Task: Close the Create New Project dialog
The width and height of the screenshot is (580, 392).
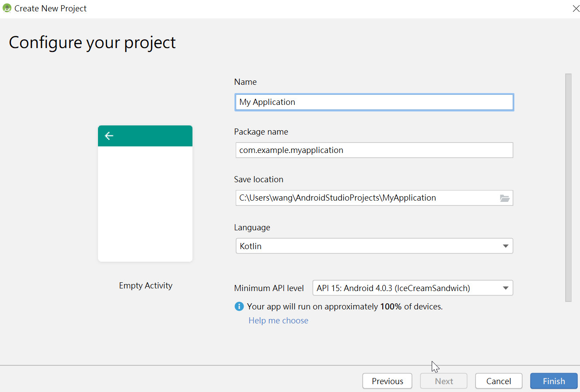Action: click(x=576, y=9)
